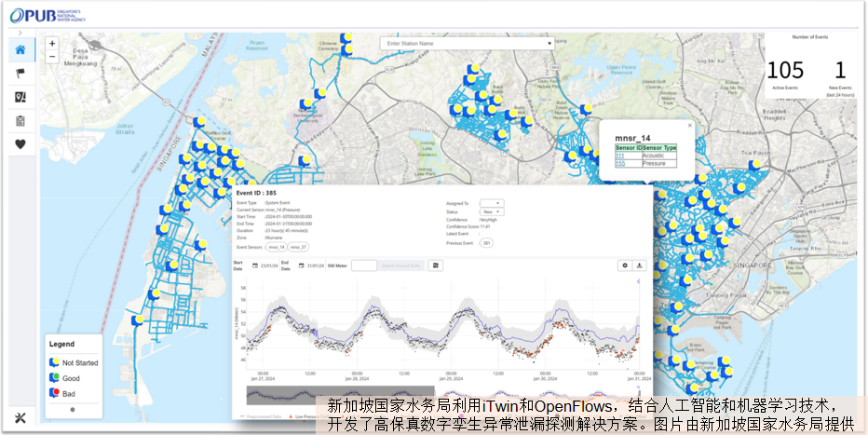The height and width of the screenshot is (435, 868).
Task: Click the end date value 31/01/24
Action: [x=316, y=265]
